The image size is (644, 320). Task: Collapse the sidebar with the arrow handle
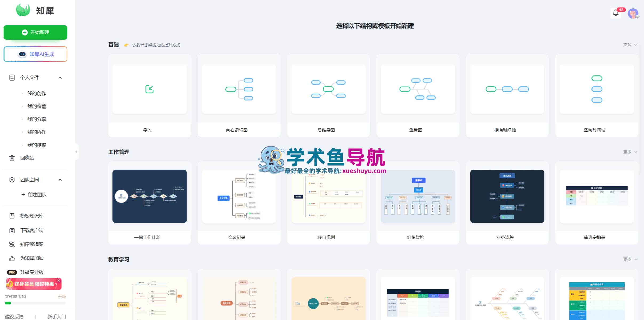(x=77, y=152)
